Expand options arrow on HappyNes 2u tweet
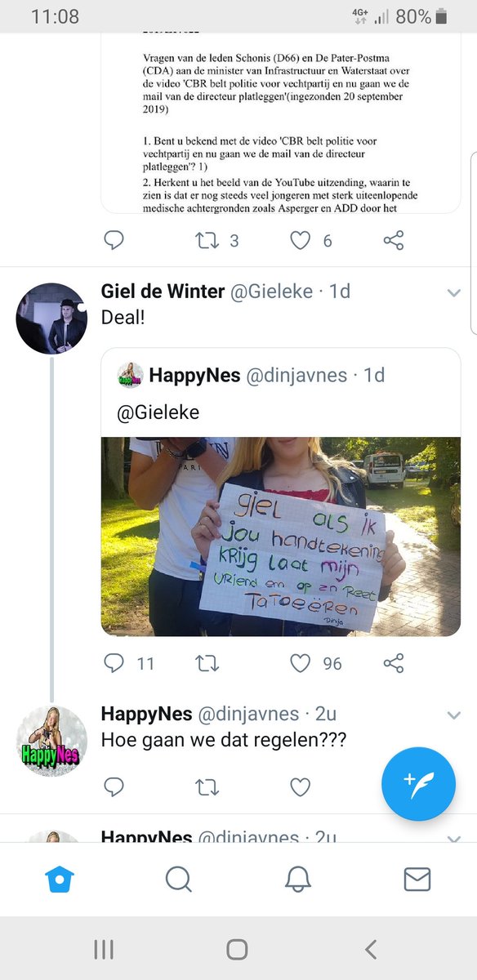The image size is (477, 980). pos(454,715)
